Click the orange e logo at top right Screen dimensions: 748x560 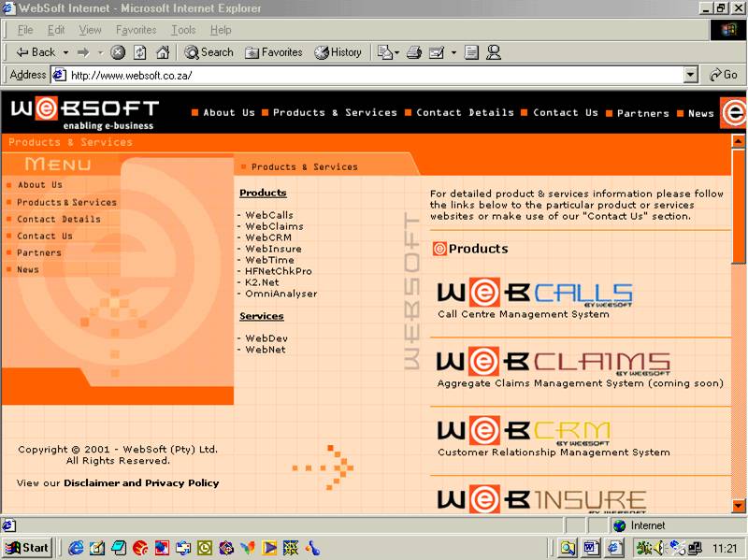(x=733, y=112)
